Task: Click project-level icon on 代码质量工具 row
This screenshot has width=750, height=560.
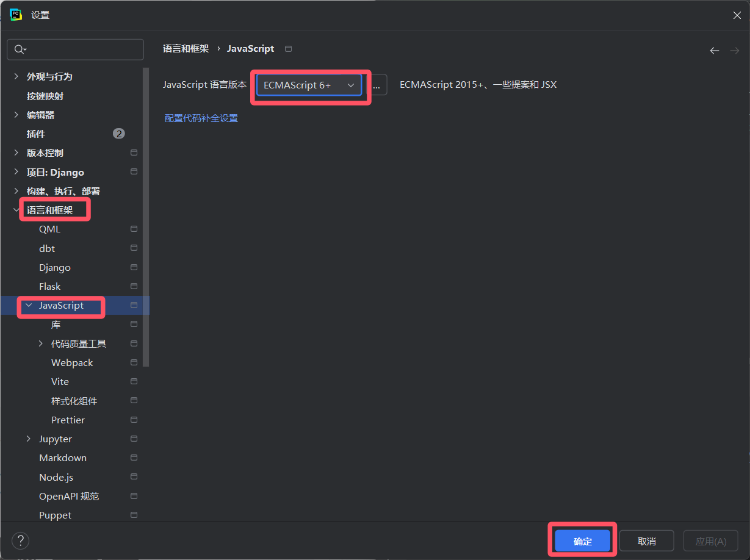Action: (x=134, y=343)
